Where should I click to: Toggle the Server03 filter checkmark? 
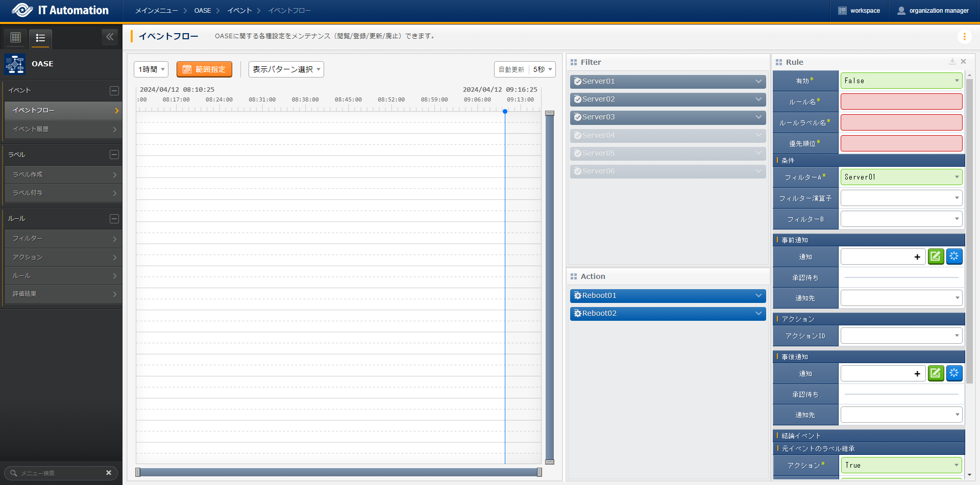[x=578, y=117]
